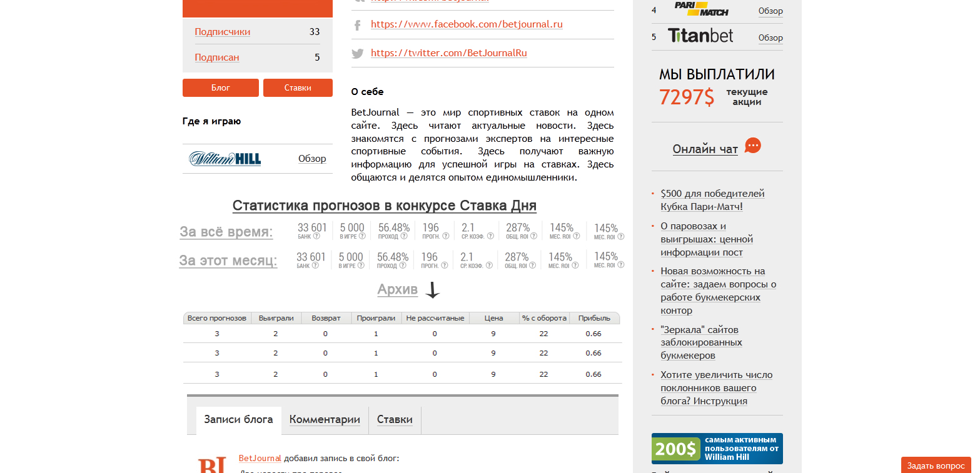The image size is (980, 473).
Task: Click the О себе heading
Action: click(x=367, y=92)
